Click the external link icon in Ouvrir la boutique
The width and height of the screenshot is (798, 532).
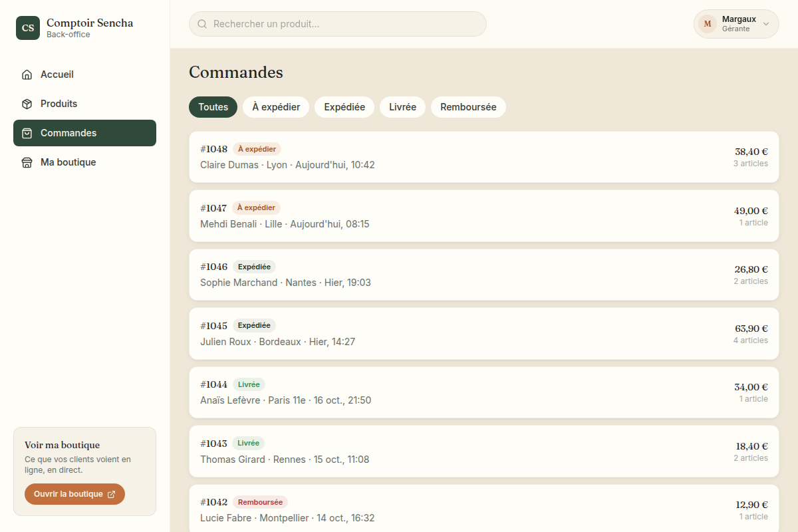coord(111,494)
